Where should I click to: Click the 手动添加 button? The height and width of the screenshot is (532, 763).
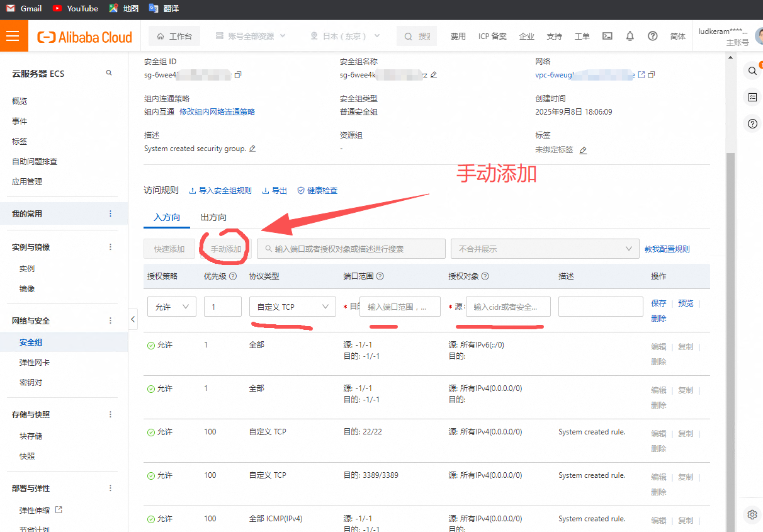(225, 249)
